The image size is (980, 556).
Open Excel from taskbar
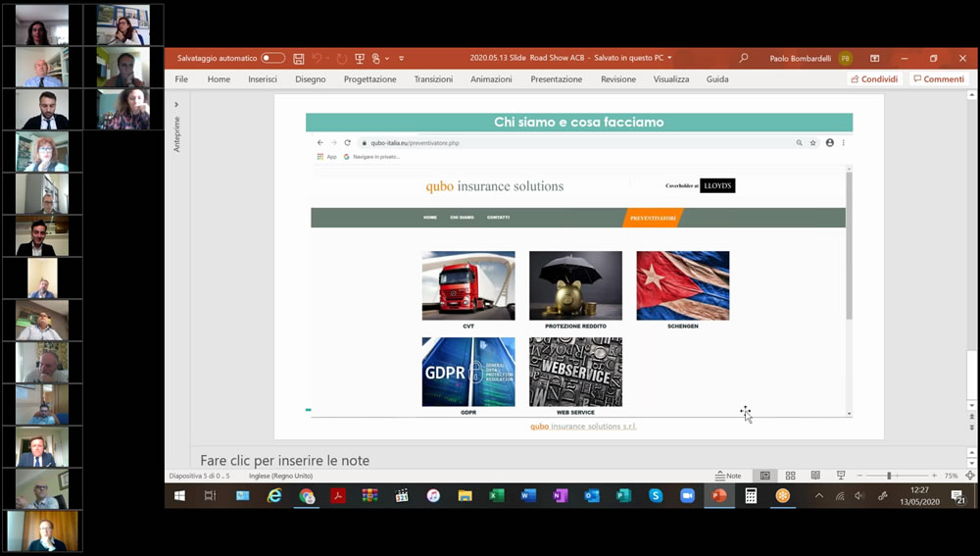pos(497,496)
